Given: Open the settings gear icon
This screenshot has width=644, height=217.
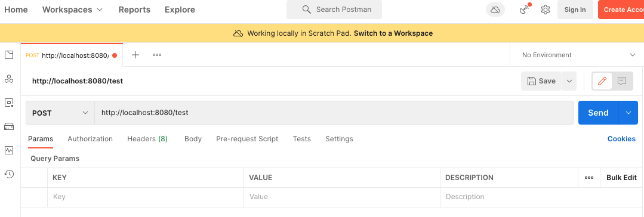Looking at the screenshot, I should [546, 10].
